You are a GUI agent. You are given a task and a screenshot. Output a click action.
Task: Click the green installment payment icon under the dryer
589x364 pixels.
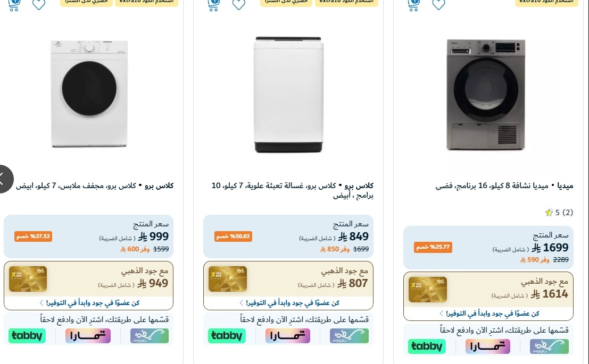click(x=150, y=335)
